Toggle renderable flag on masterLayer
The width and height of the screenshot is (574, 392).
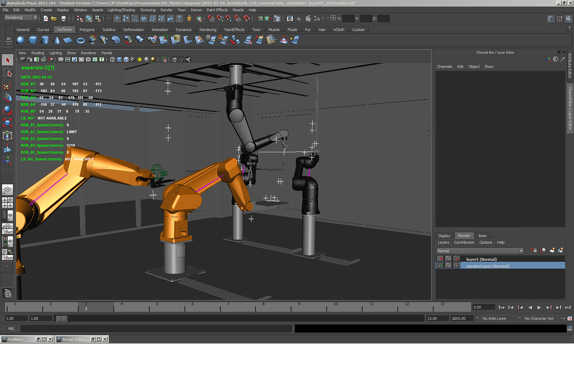point(440,266)
